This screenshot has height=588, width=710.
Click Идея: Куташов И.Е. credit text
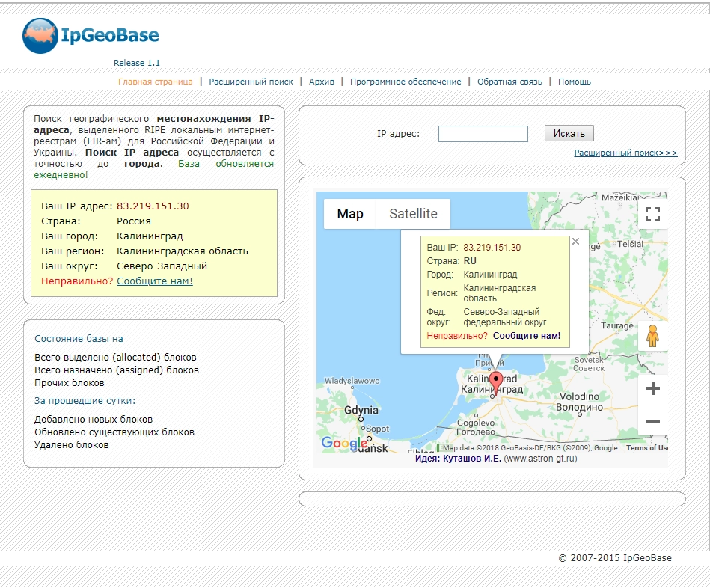458,459
